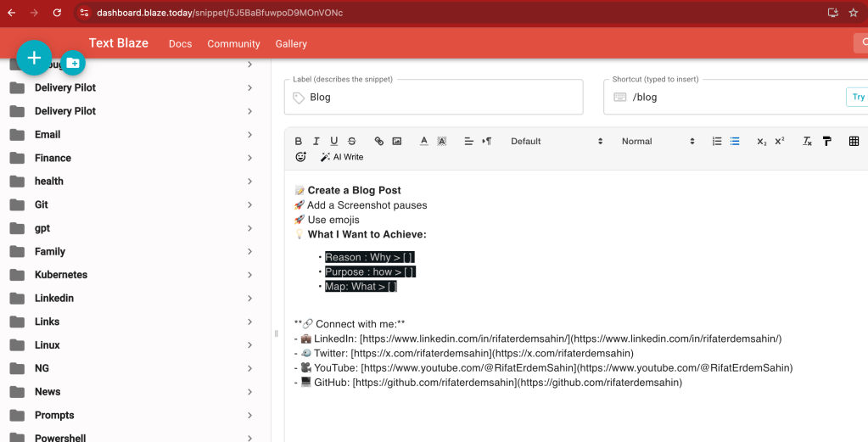The image size is (868, 442).
Task: Click the Try button next to shortcut
Action: [x=858, y=97]
